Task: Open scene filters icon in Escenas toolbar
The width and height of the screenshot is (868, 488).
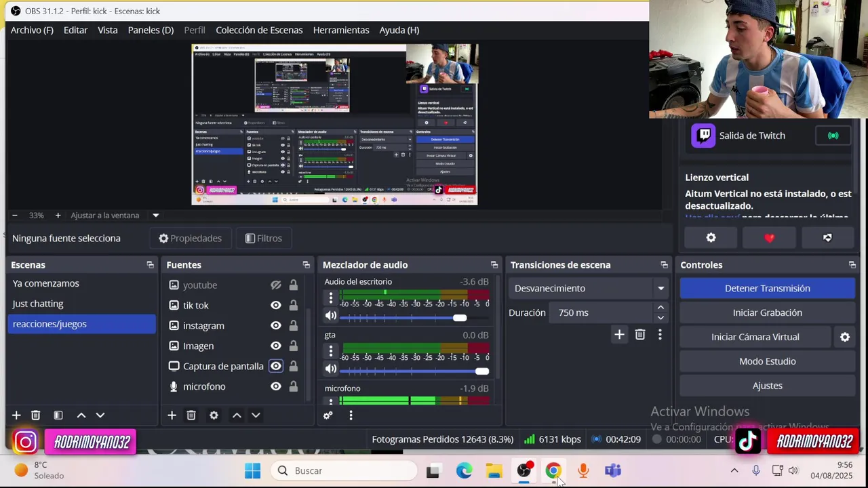Action: (x=58, y=415)
